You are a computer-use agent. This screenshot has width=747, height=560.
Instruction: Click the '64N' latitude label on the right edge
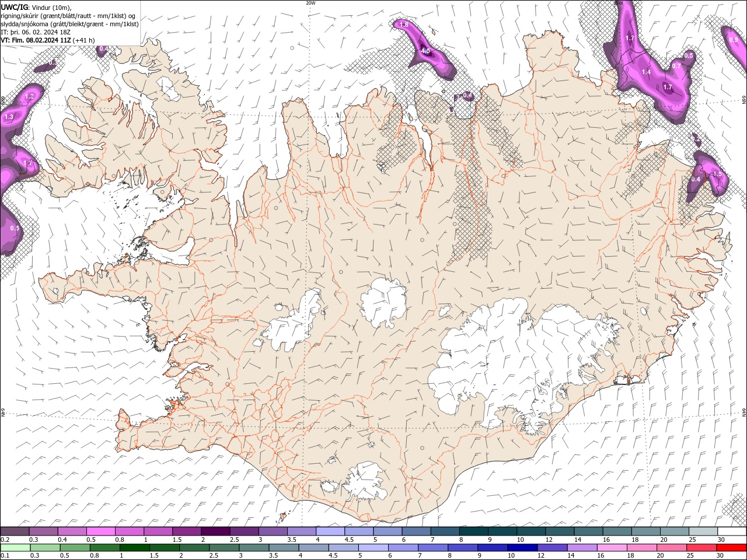click(x=744, y=412)
